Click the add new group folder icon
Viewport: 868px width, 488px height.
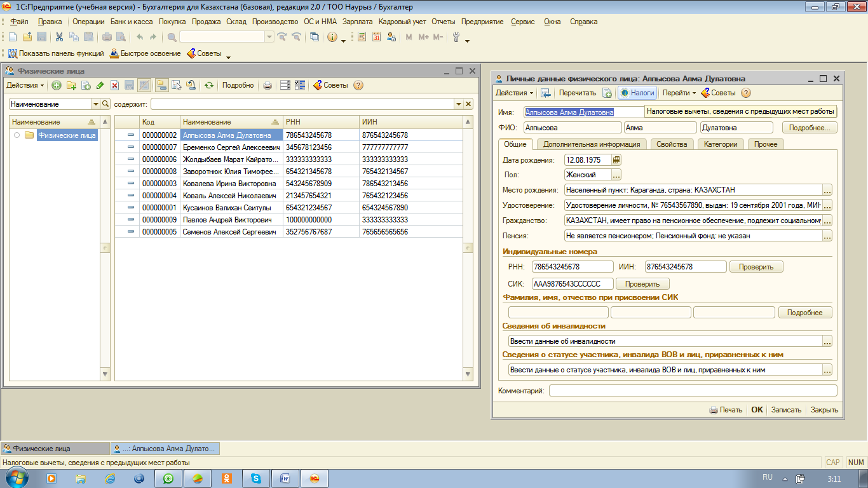71,85
